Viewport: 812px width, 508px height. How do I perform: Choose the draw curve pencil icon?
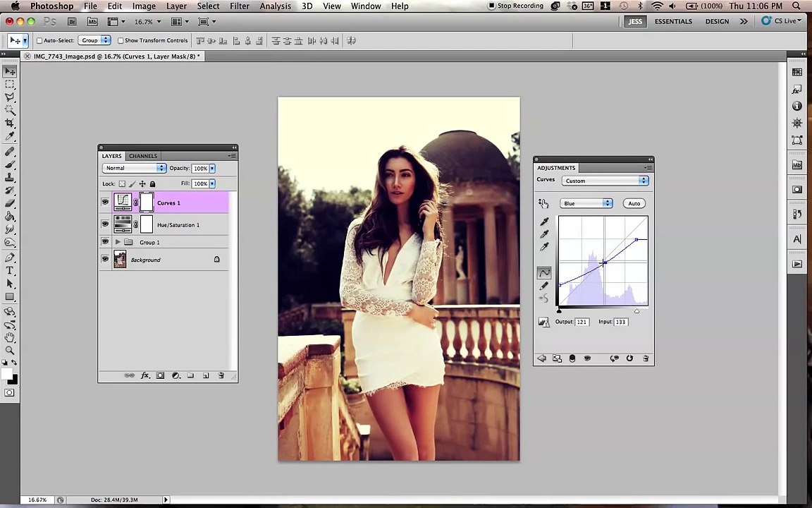point(544,286)
